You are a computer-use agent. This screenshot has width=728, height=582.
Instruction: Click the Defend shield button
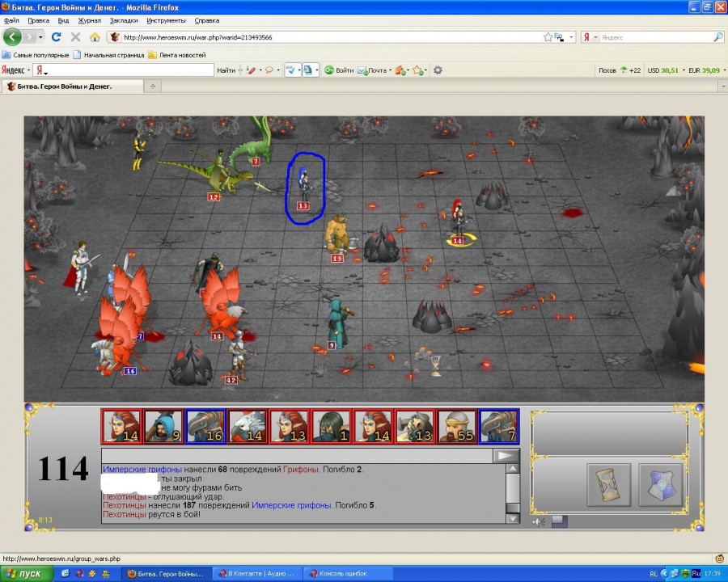pyautogui.click(x=661, y=484)
